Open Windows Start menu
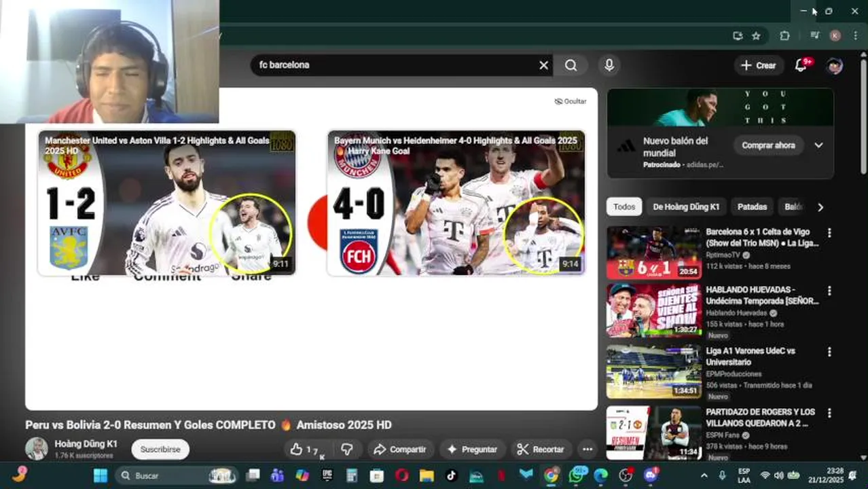 pos(101,475)
